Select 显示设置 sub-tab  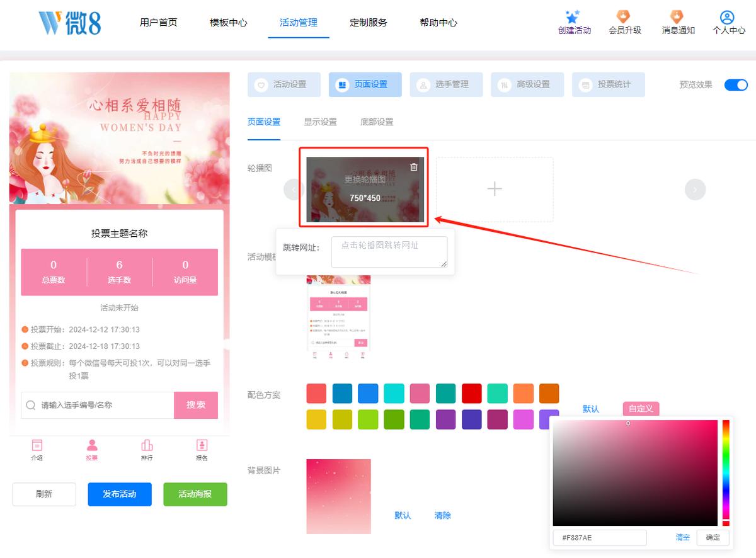[x=321, y=122]
